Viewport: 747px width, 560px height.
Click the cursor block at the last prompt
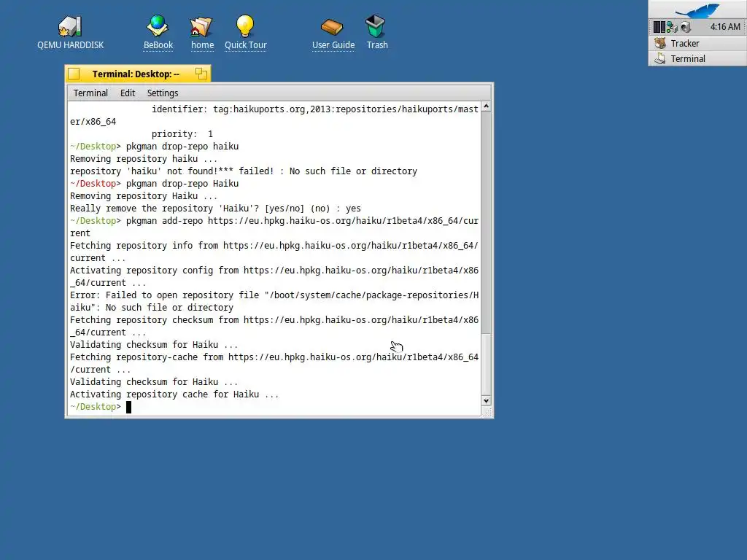128,407
